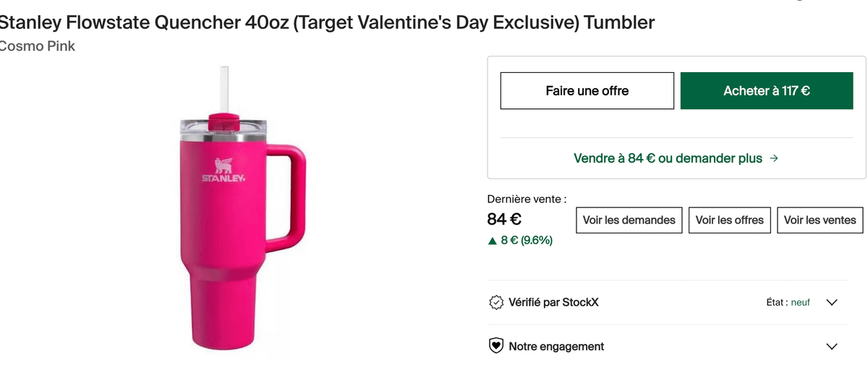Click the shield heart icon beside "Notre engagement"
This screenshot has height=380, width=868.
(496, 347)
